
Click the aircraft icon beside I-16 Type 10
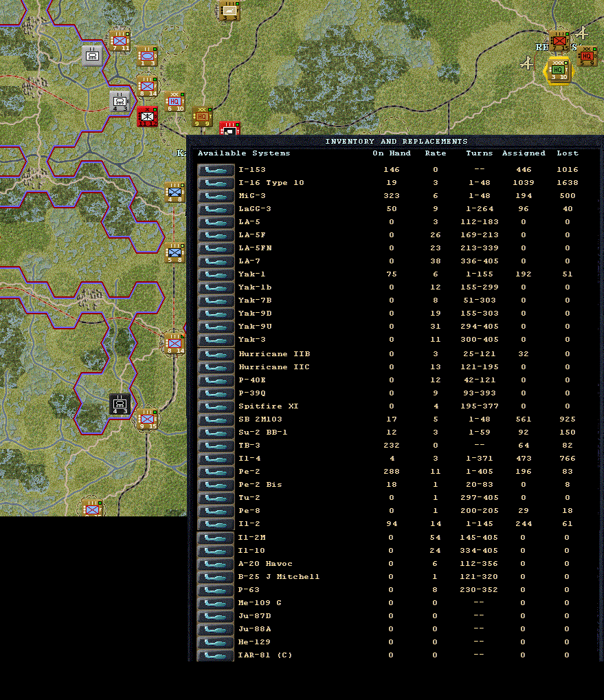[x=216, y=183]
